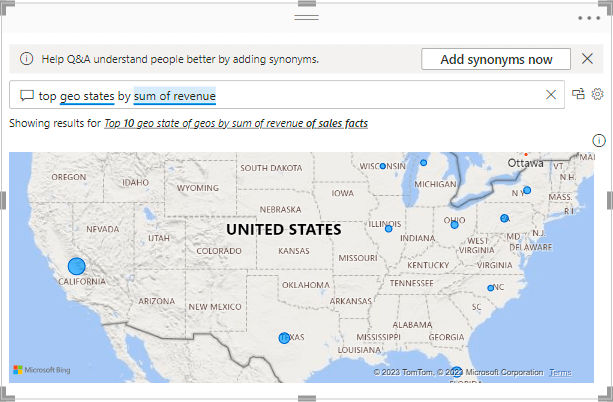Select the Ohio data point bubble

pos(454,225)
